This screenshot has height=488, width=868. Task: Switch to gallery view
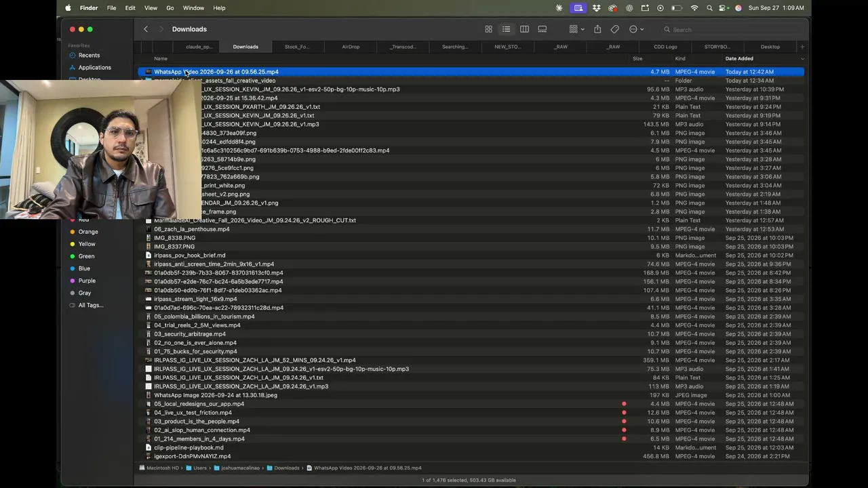click(542, 29)
